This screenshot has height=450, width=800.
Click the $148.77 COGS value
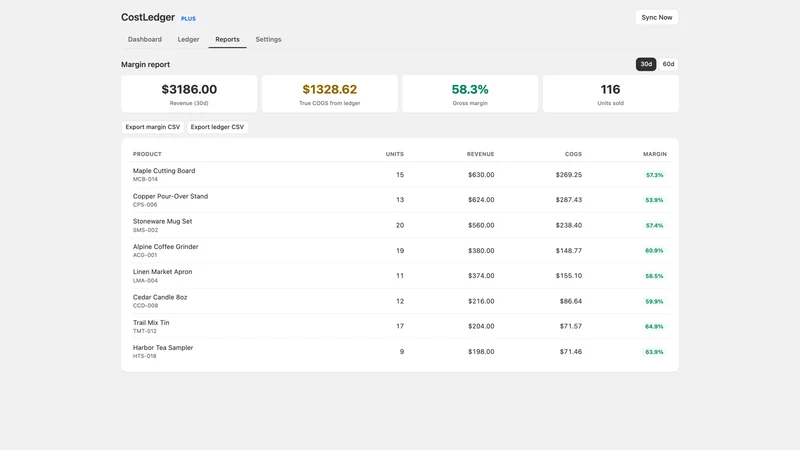coord(569,251)
